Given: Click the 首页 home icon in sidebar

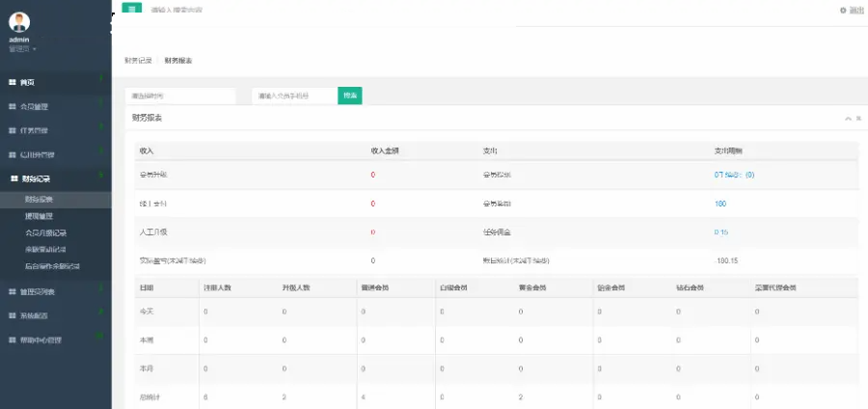Looking at the screenshot, I should [13, 83].
